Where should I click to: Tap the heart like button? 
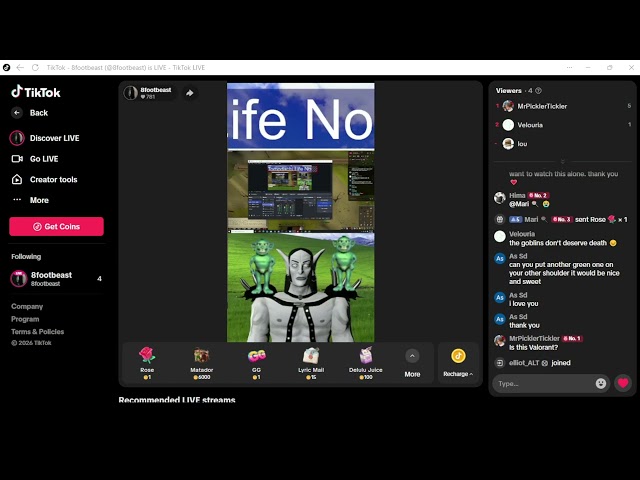click(x=623, y=383)
